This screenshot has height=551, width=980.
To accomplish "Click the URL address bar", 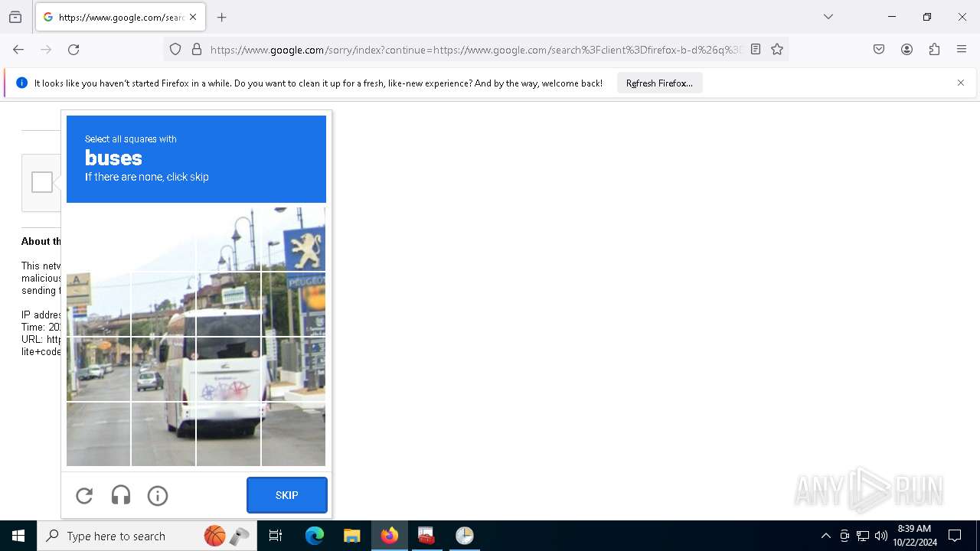I will click(x=475, y=49).
